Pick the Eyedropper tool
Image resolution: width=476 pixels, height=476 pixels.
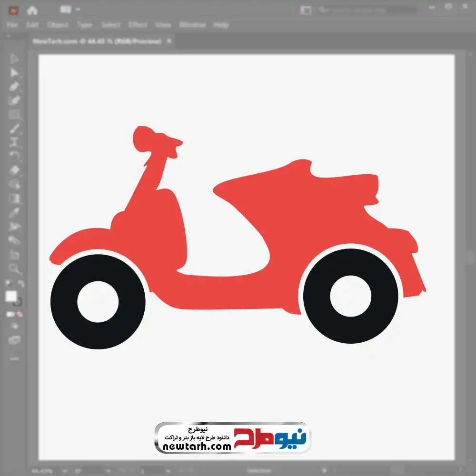[x=14, y=212]
